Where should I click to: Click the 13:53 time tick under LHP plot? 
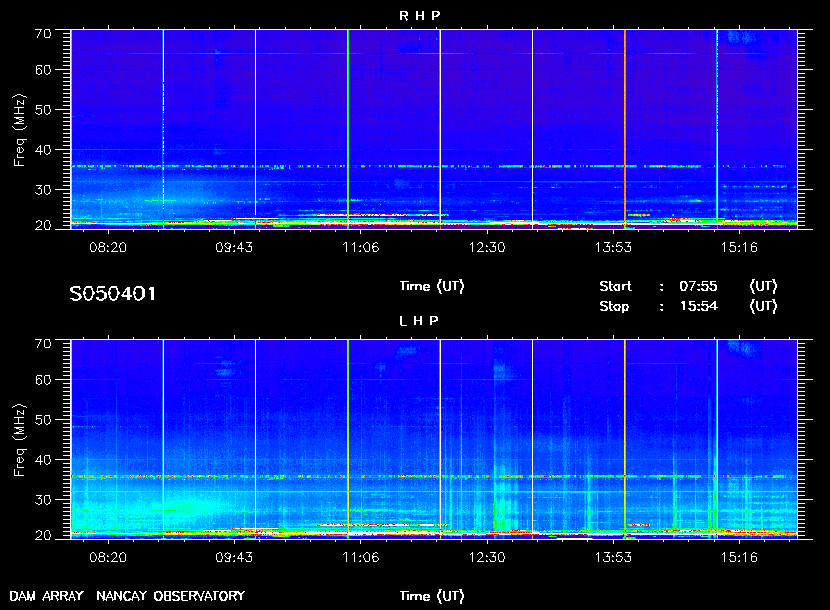(613, 558)
